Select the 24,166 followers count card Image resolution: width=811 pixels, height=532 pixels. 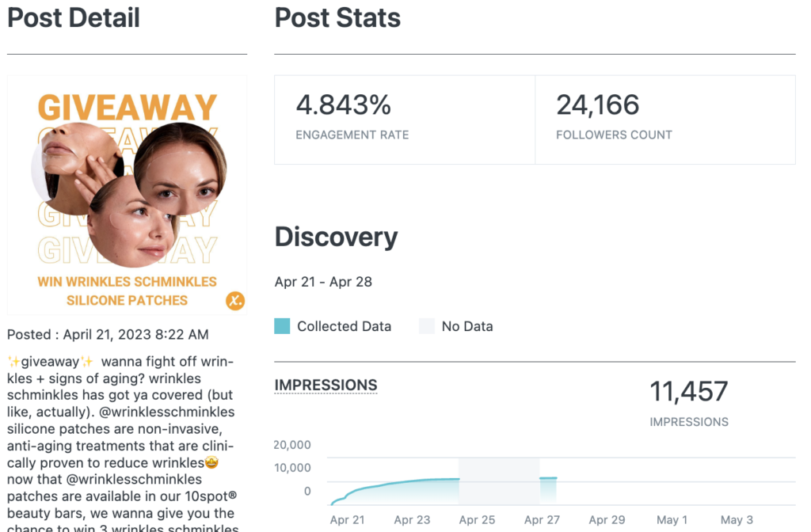click(x=664, y=120)
